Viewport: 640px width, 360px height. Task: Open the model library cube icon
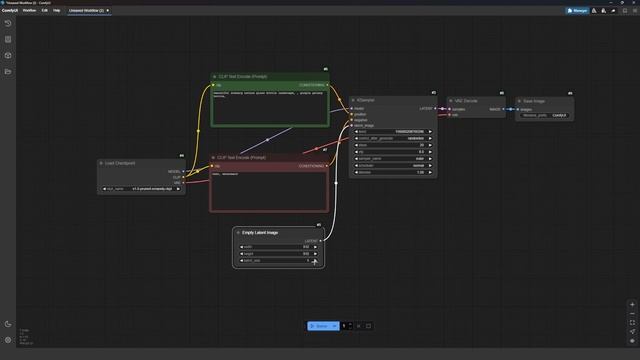(x=8, y=55)
